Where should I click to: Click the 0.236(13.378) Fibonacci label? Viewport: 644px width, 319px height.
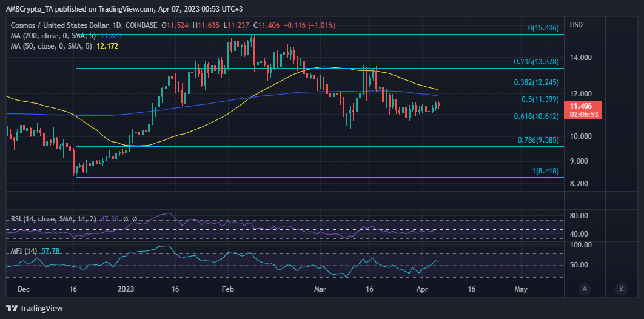click(536, 62)
